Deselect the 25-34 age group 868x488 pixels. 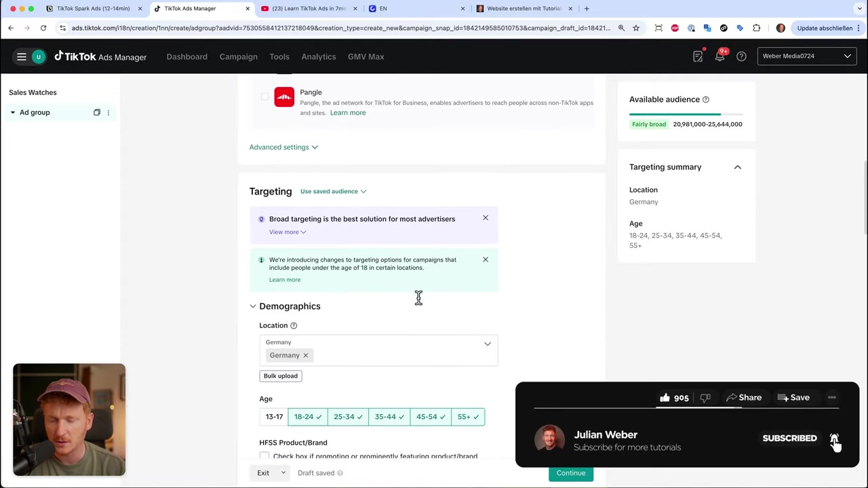(348, 417)
